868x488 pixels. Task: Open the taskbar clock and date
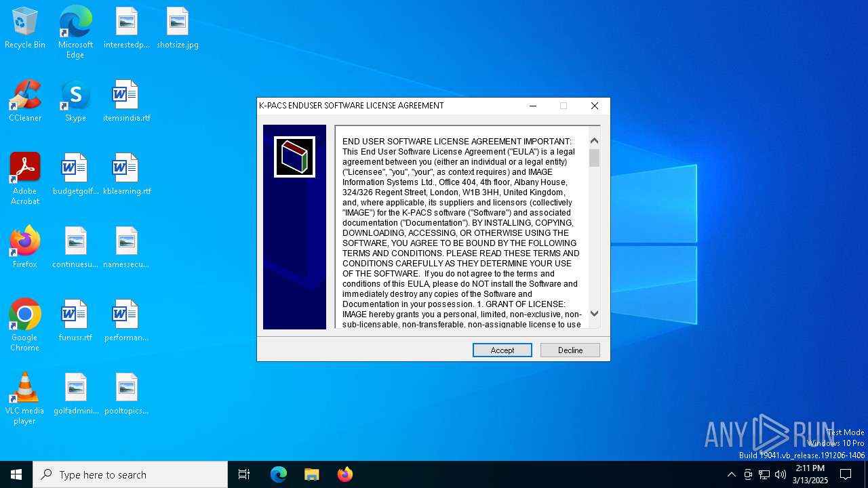[x=810, y=474]
